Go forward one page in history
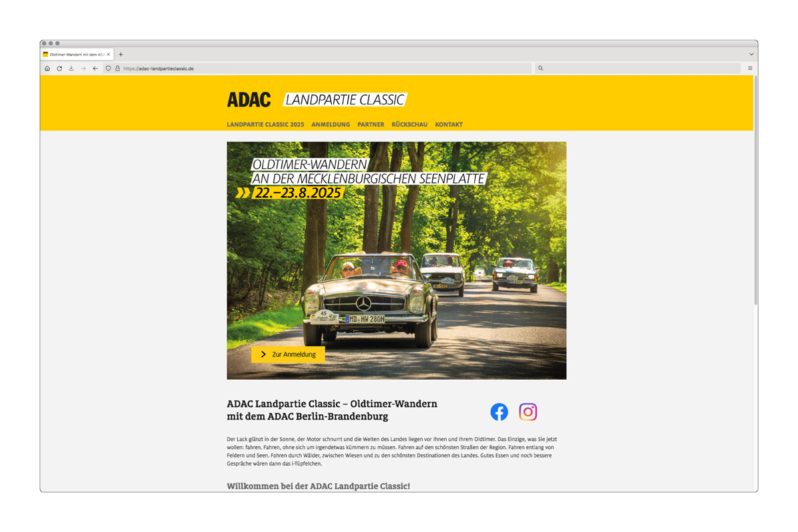This screenshot has width=798, height=532. click(x=83, y=68)
